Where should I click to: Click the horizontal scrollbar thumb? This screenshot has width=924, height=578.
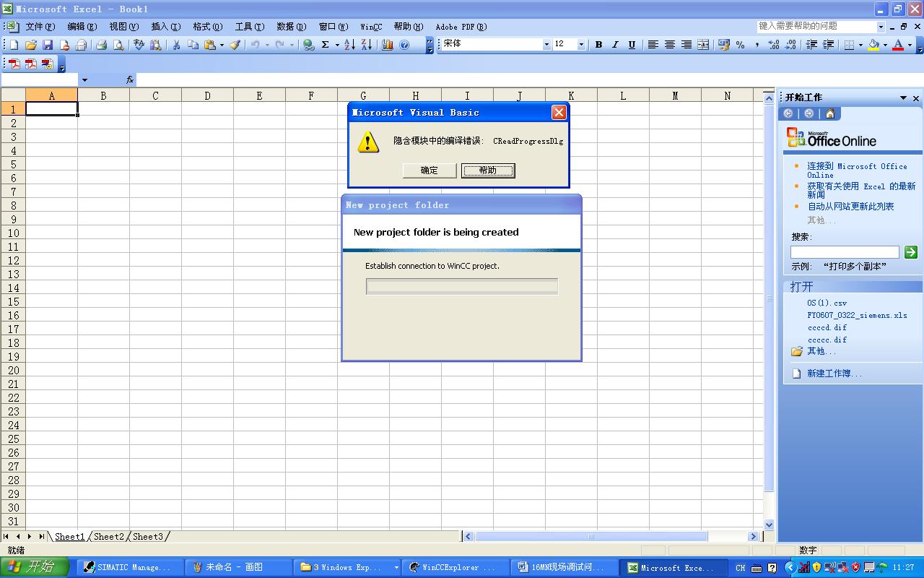coord(590,536)
